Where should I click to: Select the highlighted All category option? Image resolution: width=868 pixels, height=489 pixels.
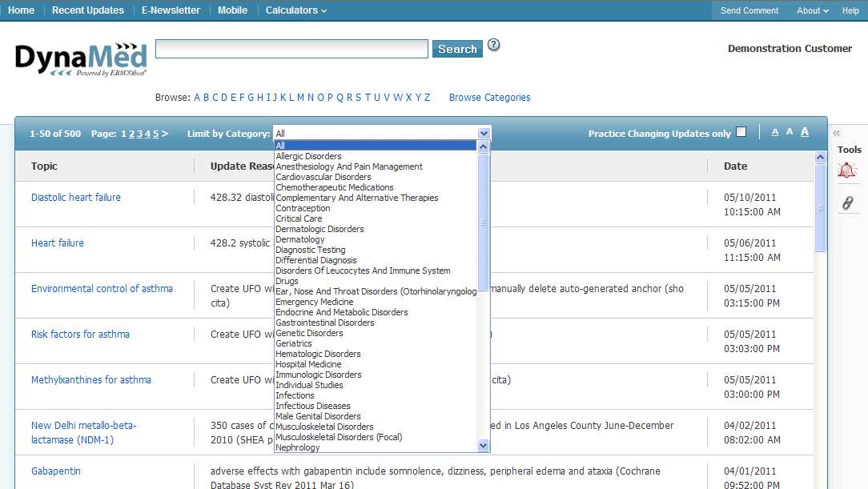point(376,146)
